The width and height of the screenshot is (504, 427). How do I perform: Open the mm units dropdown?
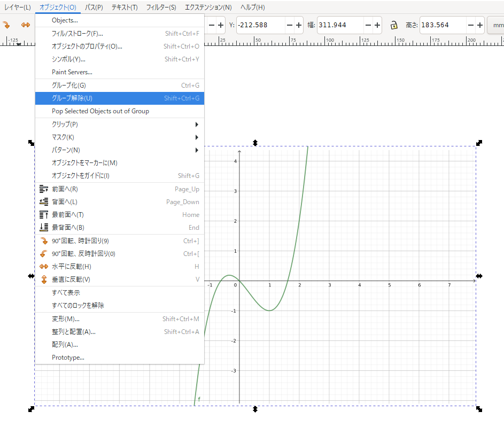497,25
